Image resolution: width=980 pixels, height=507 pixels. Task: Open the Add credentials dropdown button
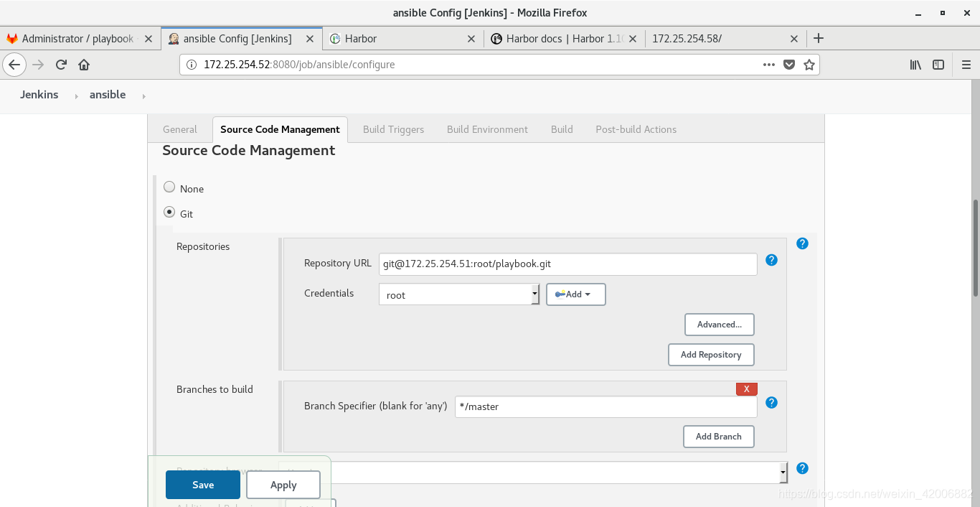(576, 294)
